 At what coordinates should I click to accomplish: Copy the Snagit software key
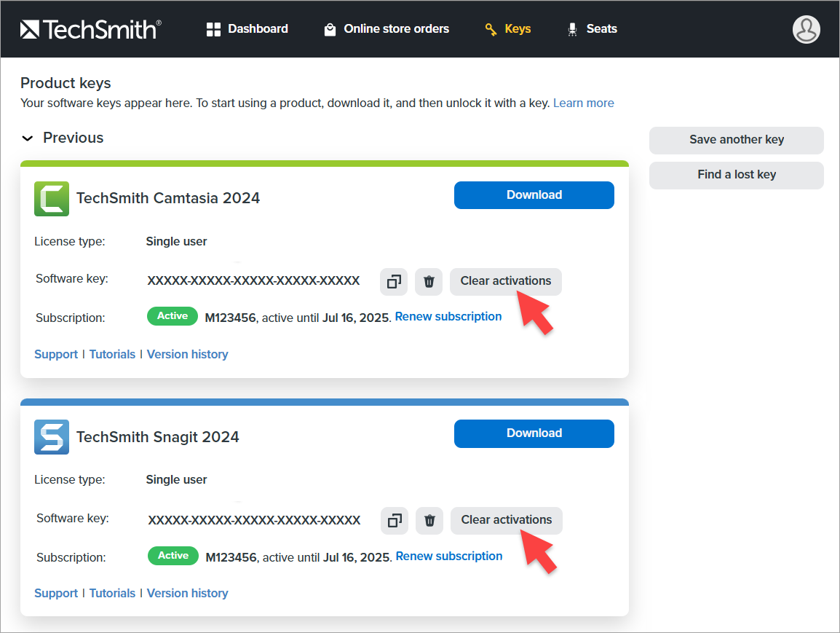pyautogui.click(x=395, y=520)
